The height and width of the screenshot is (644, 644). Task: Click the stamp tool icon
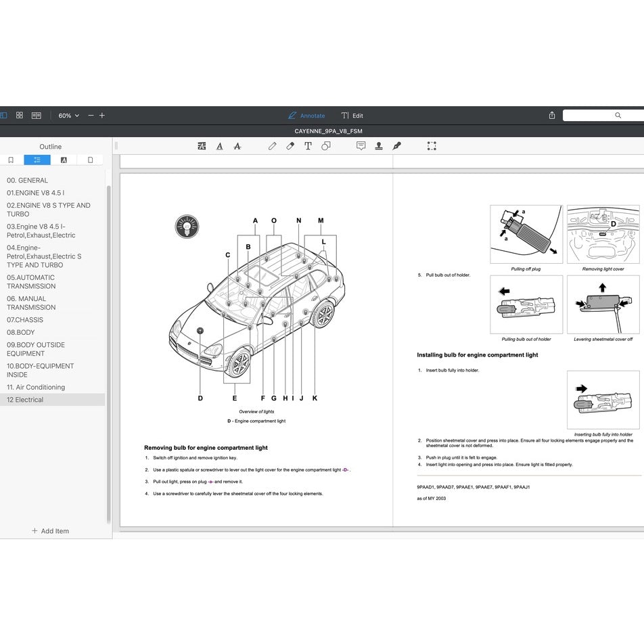pyautogui.click(x=379, y=145)
